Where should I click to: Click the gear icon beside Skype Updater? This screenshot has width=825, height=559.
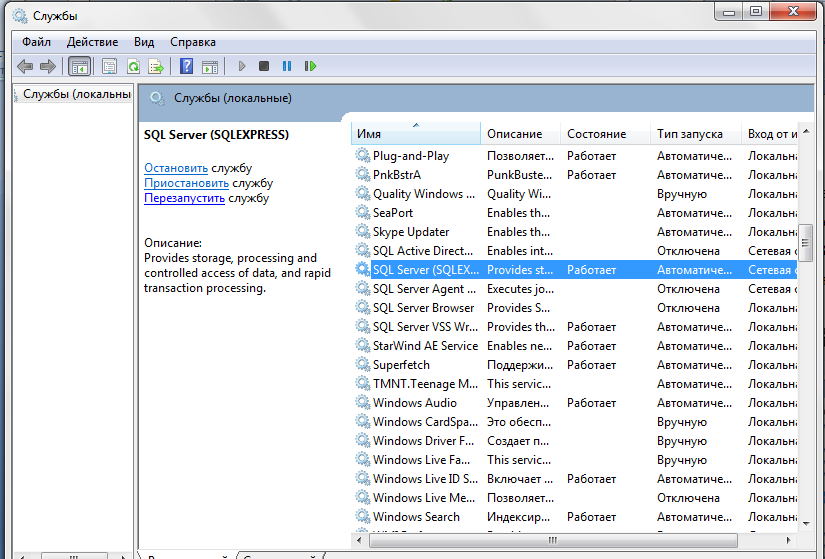click(x=363, y=231)
